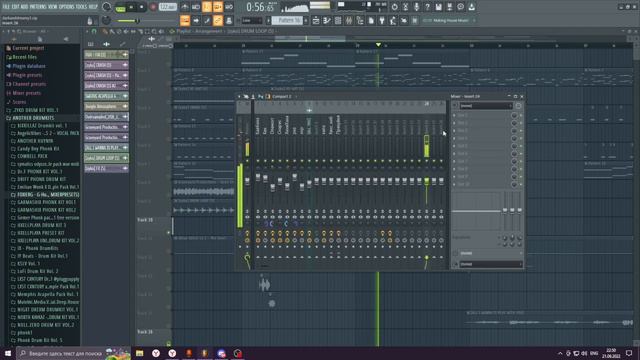The image size is (640, 360).
Task: Select the Draw pencil tool in Playlist
Action: pos(105,31)
